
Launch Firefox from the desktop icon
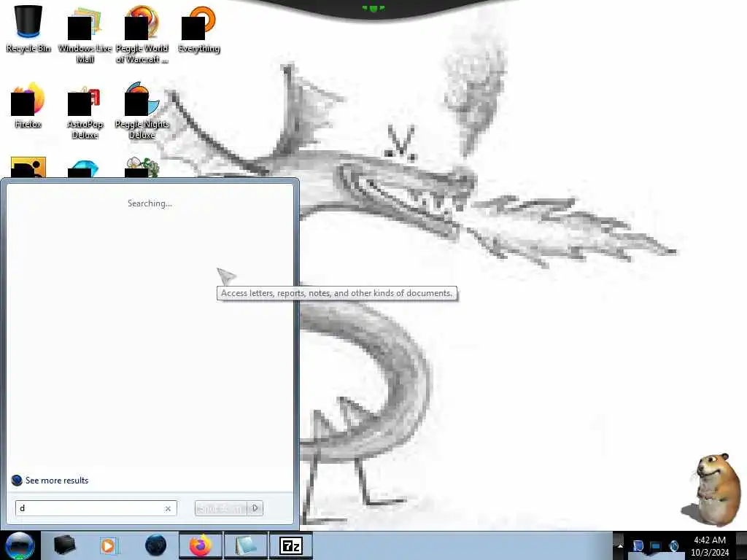point(28,106)
